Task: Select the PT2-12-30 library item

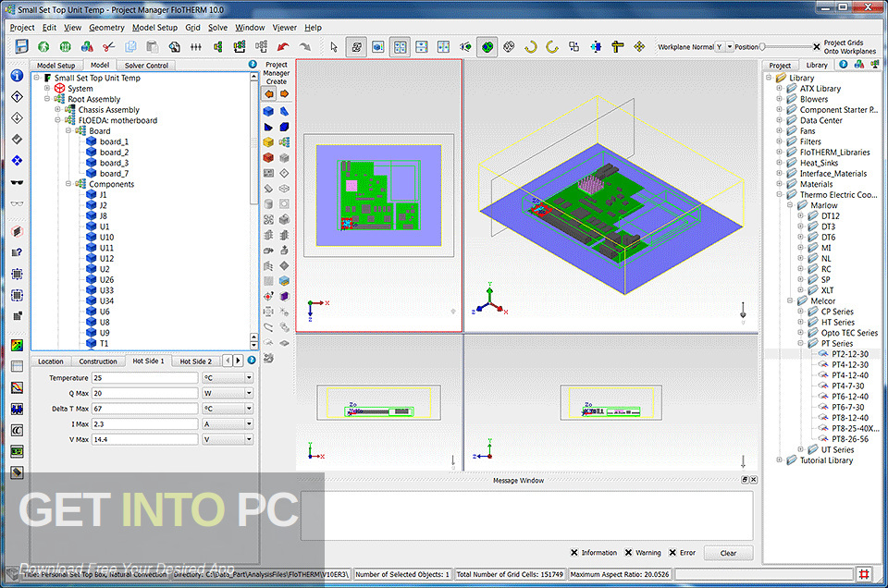Action: click(x=849, y=354)
